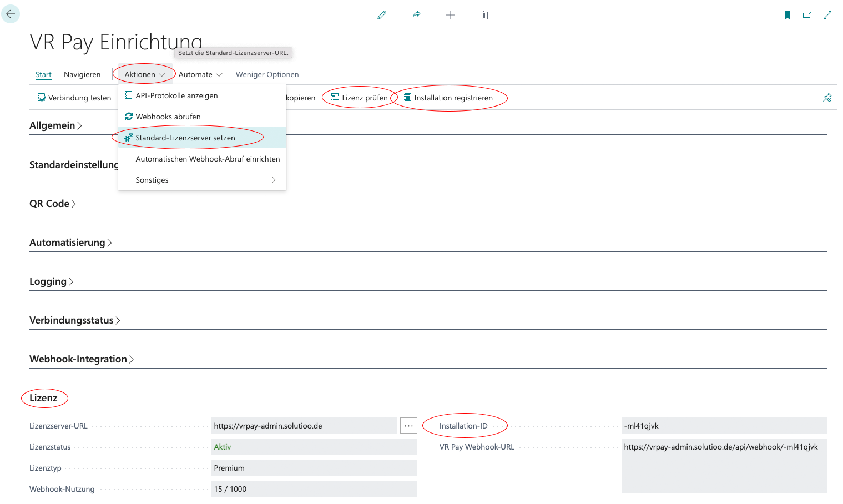Click the Lizenzserver-URL input field
The height and width of the screenshot is (504, 843).
coord(304,426)
